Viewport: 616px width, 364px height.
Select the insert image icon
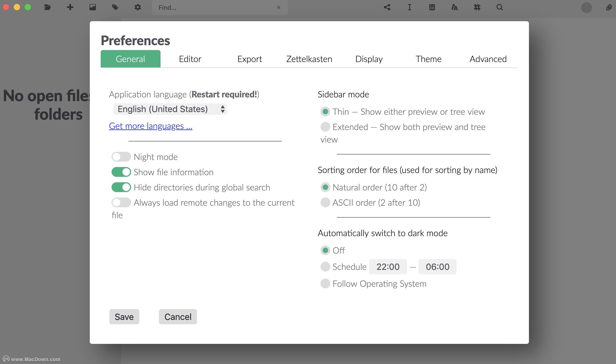[93, 7]
